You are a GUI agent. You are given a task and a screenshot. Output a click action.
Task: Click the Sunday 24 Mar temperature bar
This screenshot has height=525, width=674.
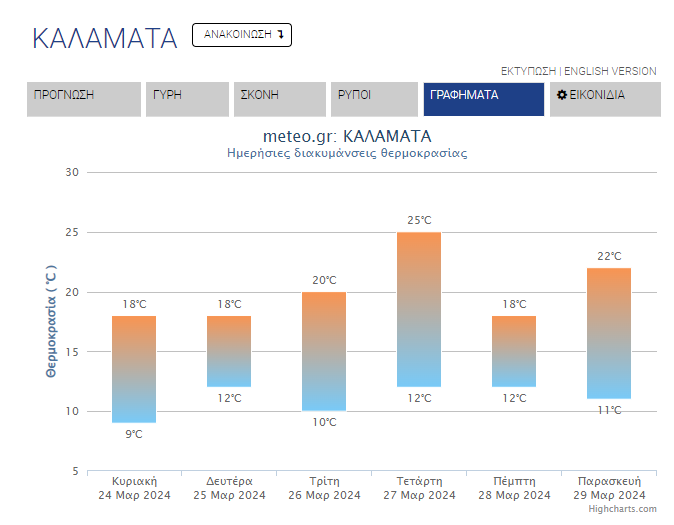coord(134,369)
